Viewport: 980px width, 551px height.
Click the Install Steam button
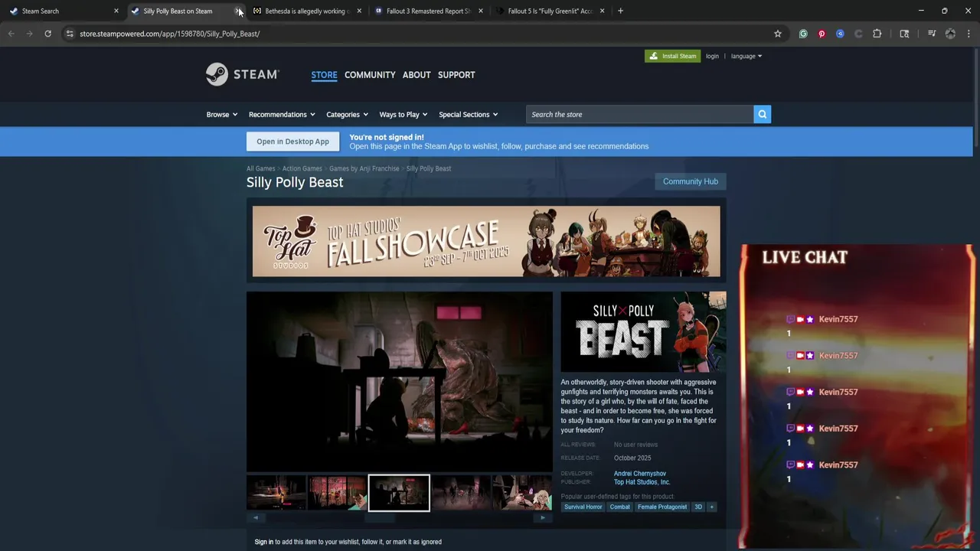[x=672, y=56]
